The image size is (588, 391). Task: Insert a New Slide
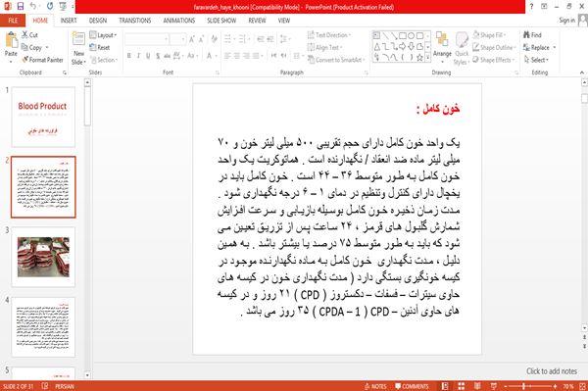coord(78,48)
